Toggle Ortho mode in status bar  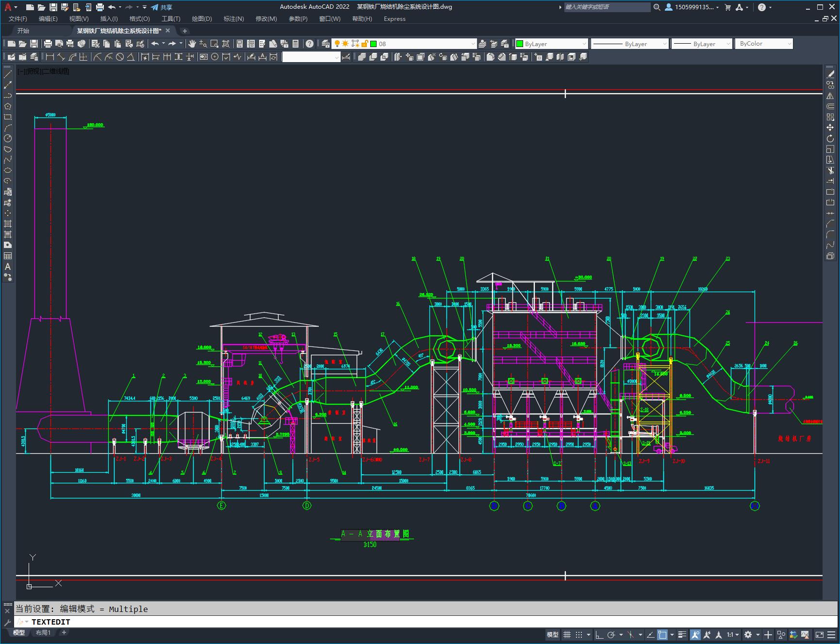pos(599,635)
